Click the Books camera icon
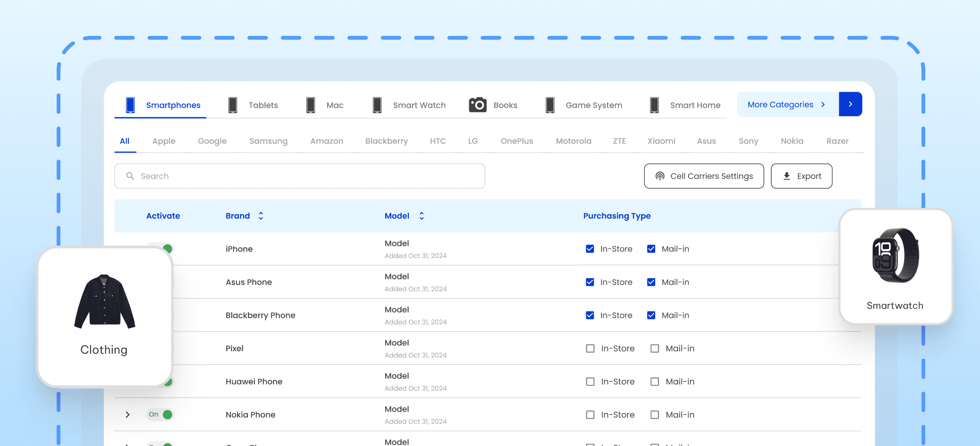 tap(478, 105)
